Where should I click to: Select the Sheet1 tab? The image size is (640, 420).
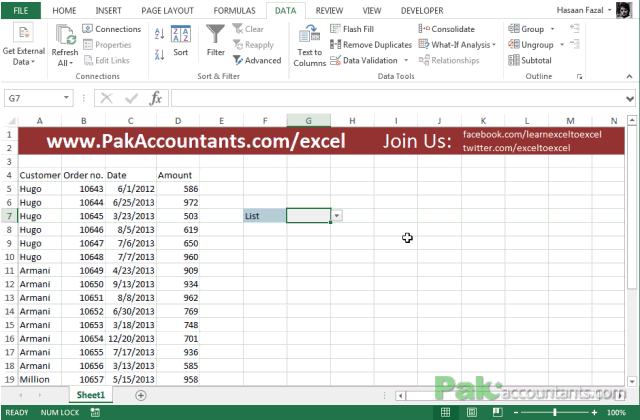[91, 395]
